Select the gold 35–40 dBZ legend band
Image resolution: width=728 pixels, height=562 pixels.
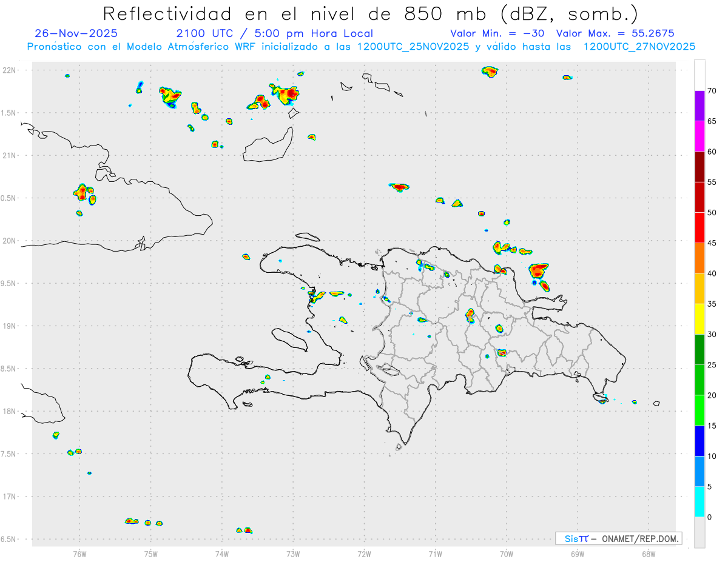coord(699,289)
